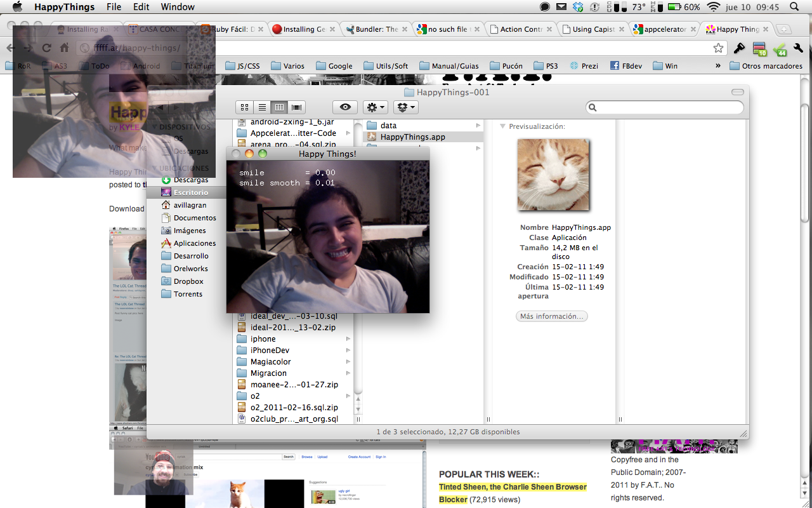Viewport: 812px width, 508px height.
Task: Open JS/CSS bookmarks folder
Action: pos(243,66)
